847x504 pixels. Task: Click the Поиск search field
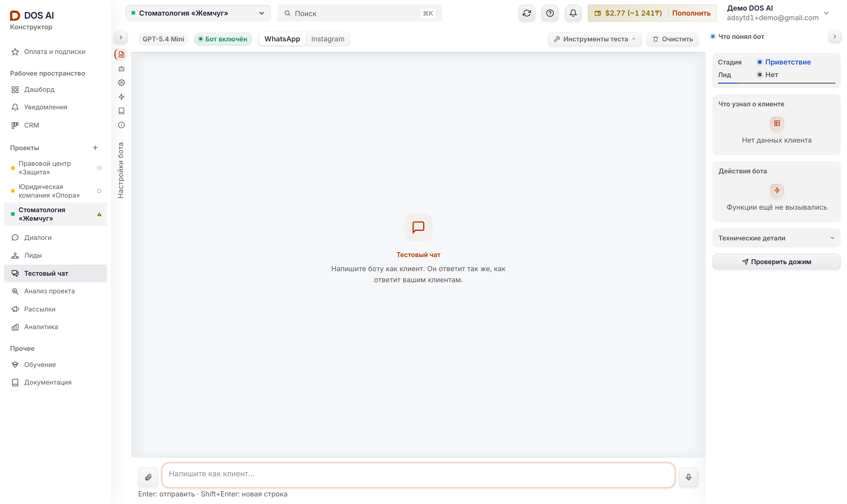click(x=359, y=13)
